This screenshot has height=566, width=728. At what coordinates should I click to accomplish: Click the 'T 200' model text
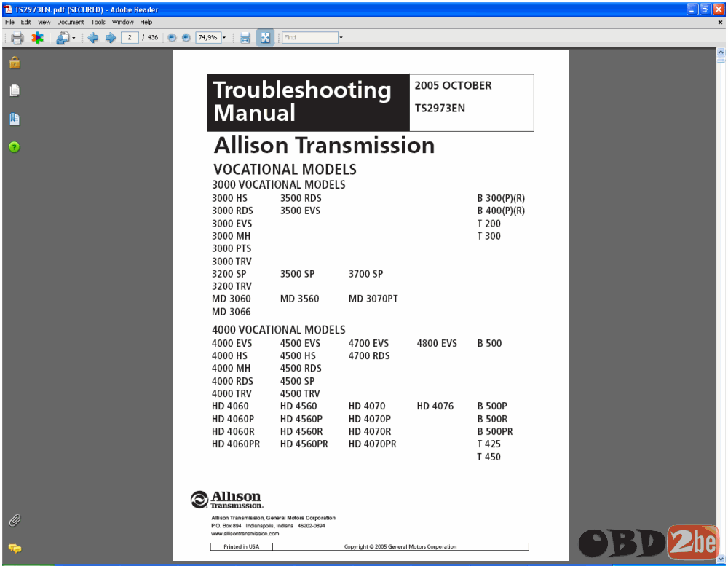pos(489,224)
